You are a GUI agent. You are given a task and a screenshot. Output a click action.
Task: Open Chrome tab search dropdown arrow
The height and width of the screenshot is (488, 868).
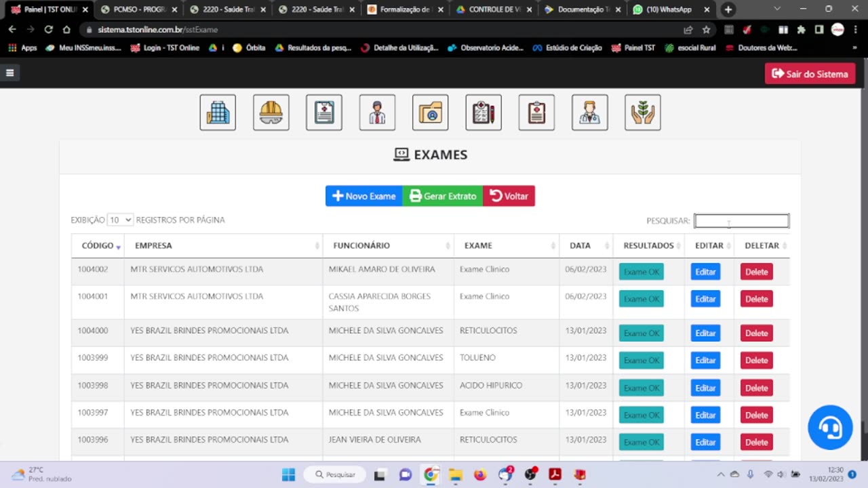click(x=777, y=9)
